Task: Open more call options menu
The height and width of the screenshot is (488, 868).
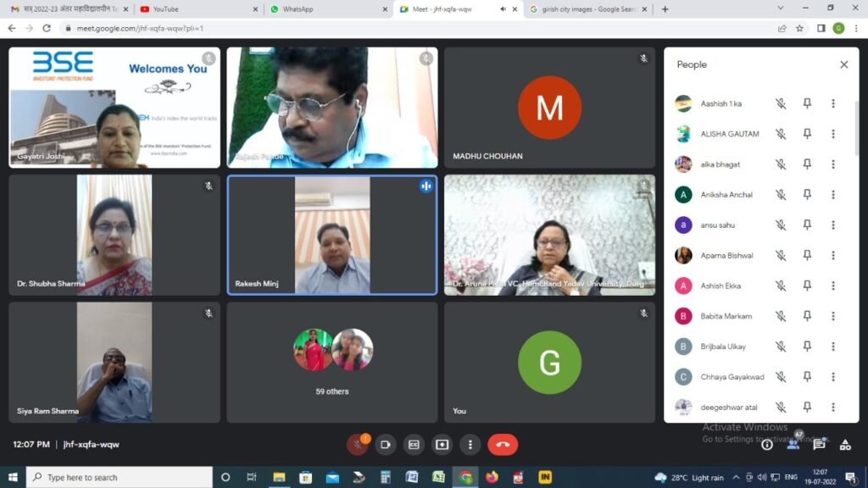Action: (x=470, y=445)
